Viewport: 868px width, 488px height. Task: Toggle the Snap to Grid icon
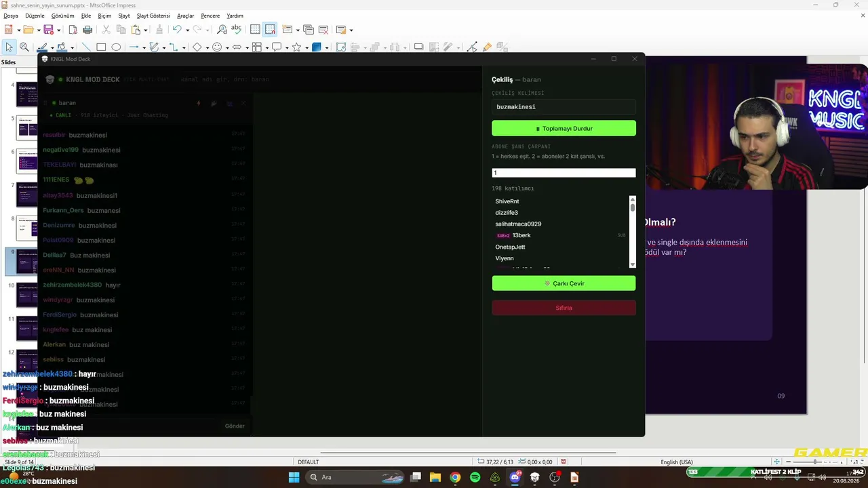click(270, 30)
